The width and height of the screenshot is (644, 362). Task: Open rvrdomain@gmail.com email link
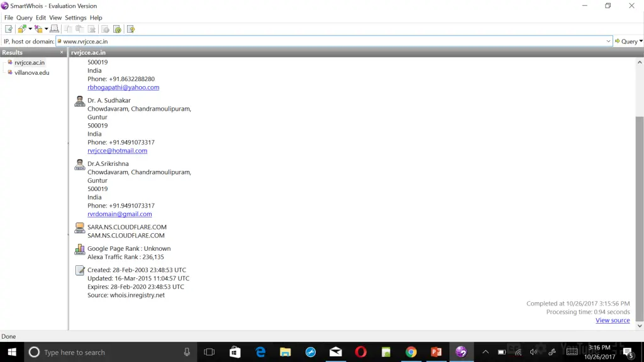pos(119,214)
